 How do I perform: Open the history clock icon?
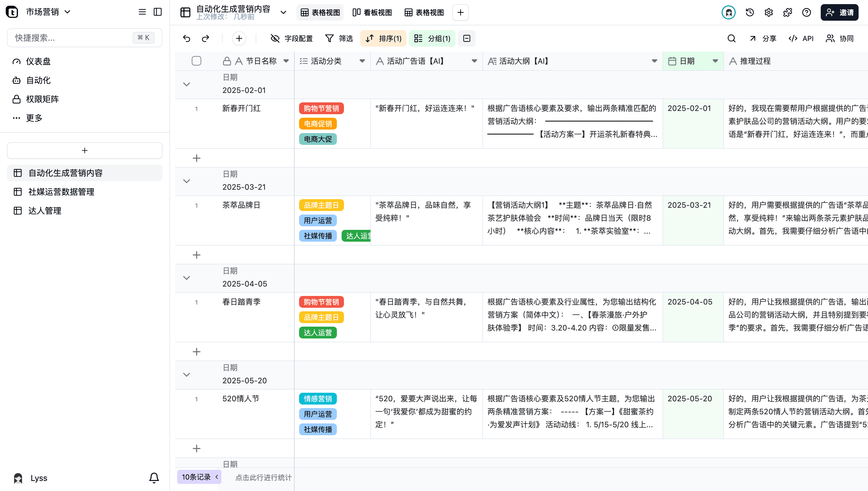click(750, 12)
